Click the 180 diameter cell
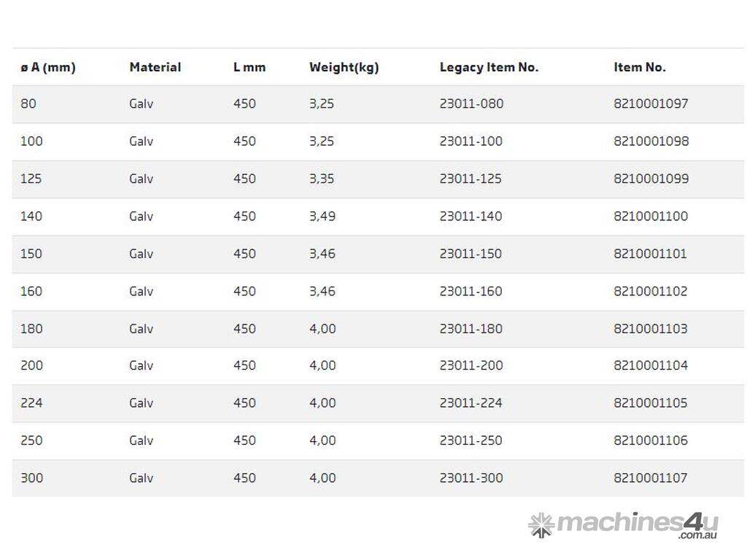Viewport: 747px width, 560px height. [31, 329]
